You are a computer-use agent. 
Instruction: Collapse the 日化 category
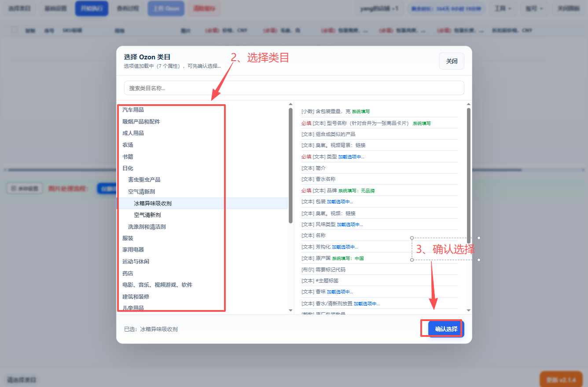coord(128,168)
